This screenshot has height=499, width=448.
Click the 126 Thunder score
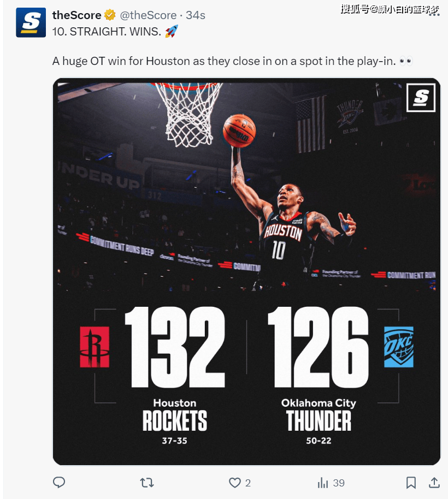(319, 347)
